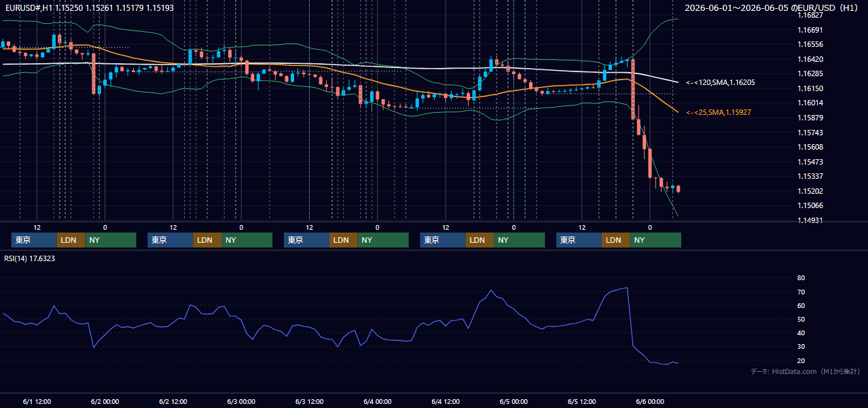Select the 6/2 00:00 time label

[x=105, y=402]
